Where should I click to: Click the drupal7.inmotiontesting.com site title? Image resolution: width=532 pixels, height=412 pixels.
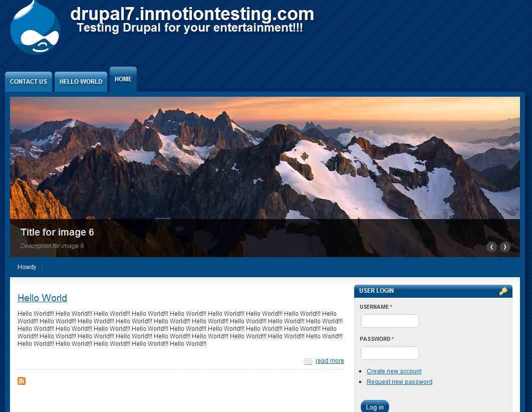click(x=192, y=14)
